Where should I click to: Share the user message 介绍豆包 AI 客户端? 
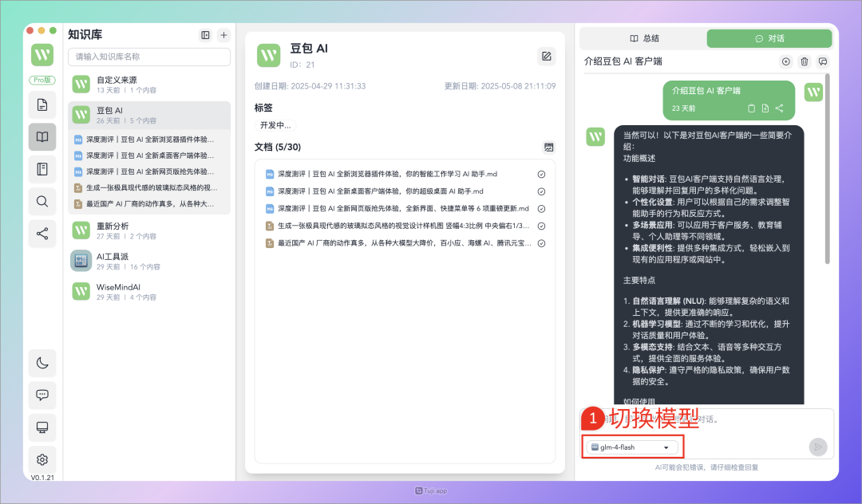pos(779,108)
